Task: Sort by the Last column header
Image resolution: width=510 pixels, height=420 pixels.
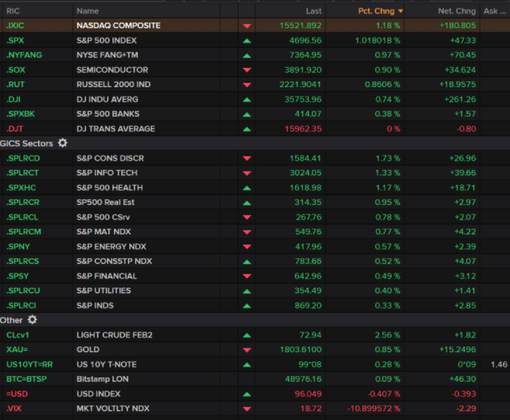Action: [313, 11]
